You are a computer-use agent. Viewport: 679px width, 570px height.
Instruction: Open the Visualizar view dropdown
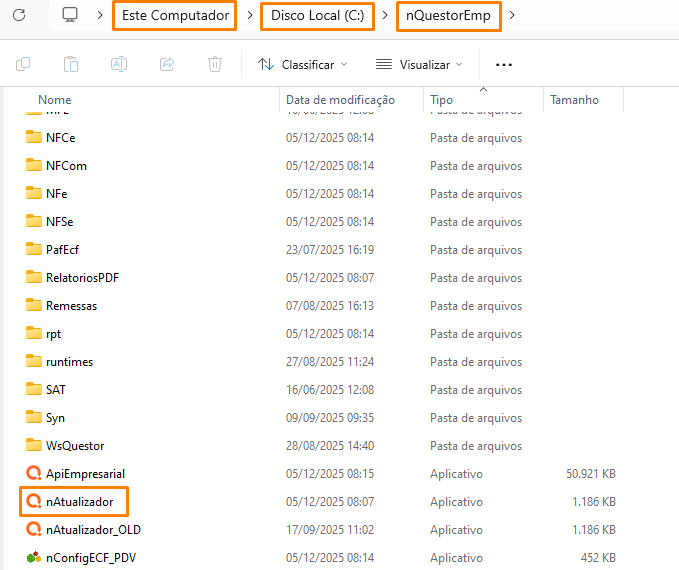[x=420, y=64]
